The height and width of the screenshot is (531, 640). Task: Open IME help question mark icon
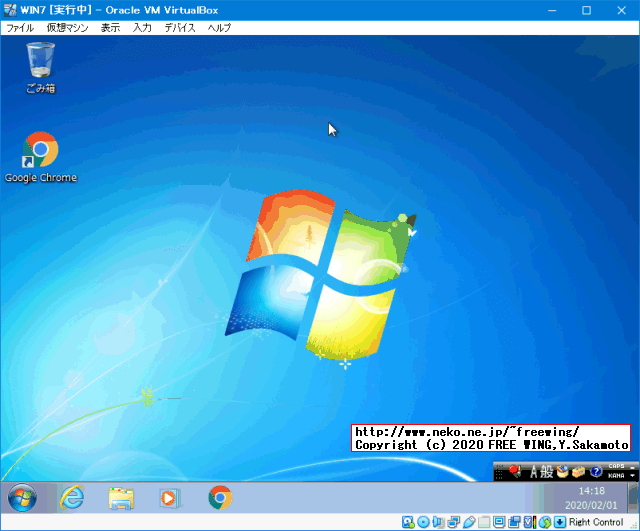tap(596, 471)
